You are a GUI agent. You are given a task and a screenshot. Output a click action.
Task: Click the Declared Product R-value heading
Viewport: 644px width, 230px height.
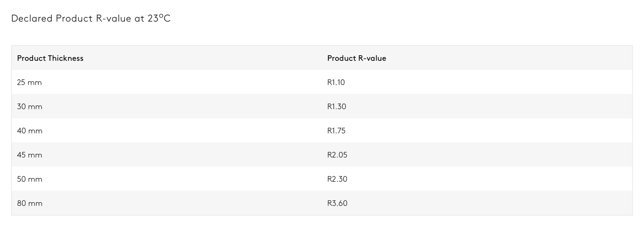point(91,19)
